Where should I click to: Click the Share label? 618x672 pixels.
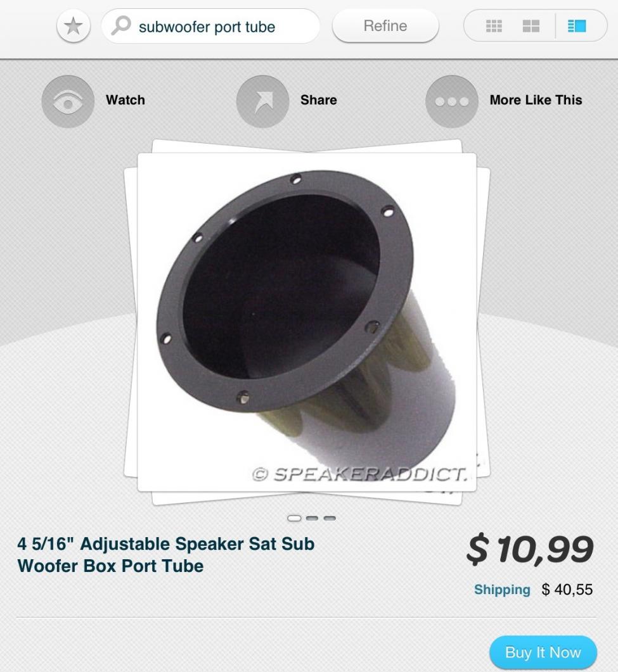click(x=319, y=100)
